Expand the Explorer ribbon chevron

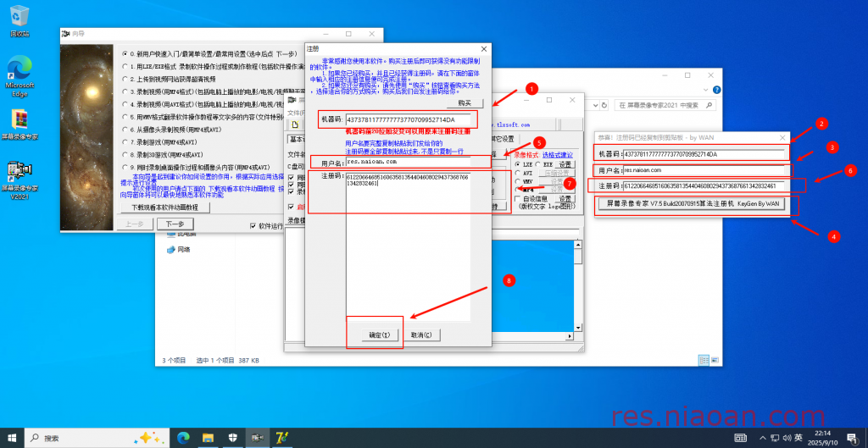coord(708,90)
